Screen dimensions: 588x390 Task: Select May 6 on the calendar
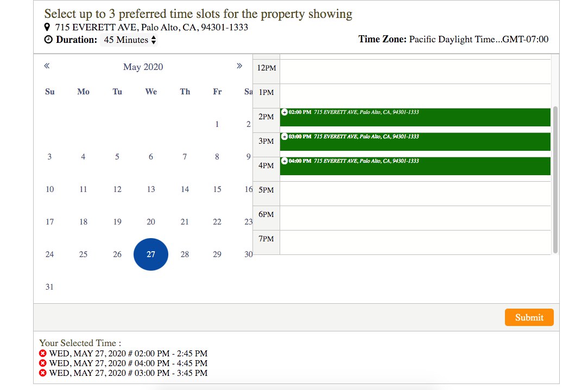pos(151,157)
